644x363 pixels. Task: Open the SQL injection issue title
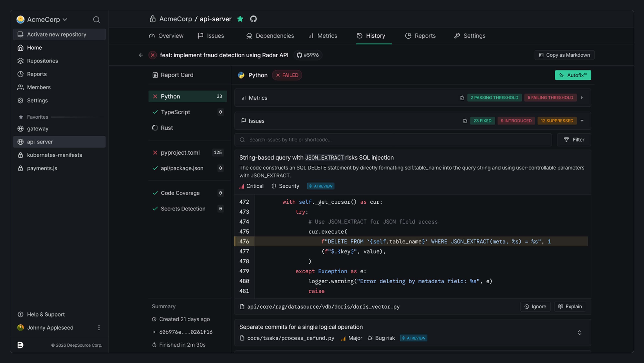(x=316, y=157)
